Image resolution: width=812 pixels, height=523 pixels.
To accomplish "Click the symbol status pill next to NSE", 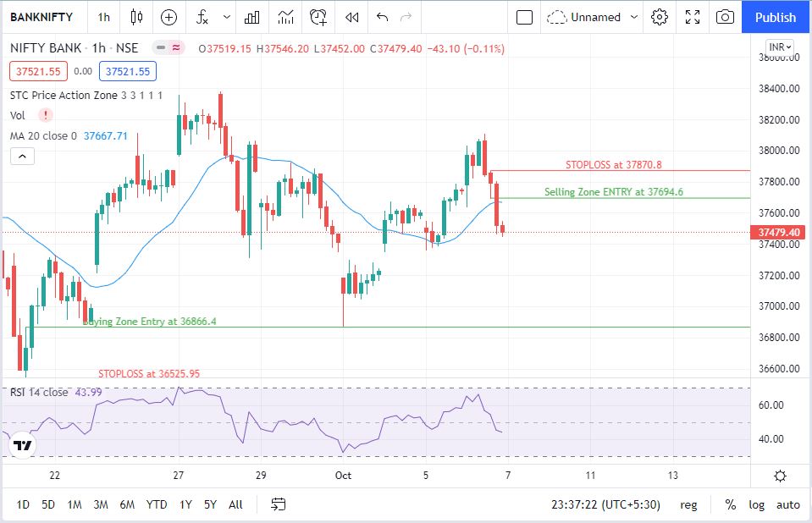I will click(168, 48).
